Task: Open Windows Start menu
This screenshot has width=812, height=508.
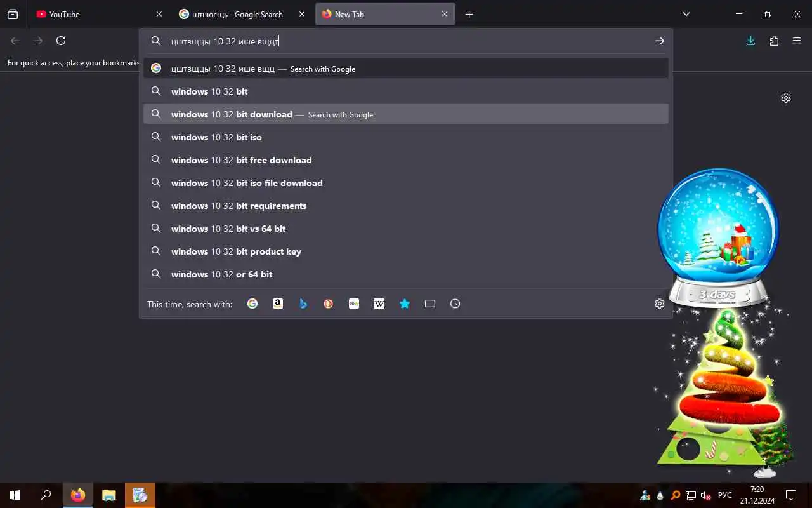Action: (x=15, y=495)
